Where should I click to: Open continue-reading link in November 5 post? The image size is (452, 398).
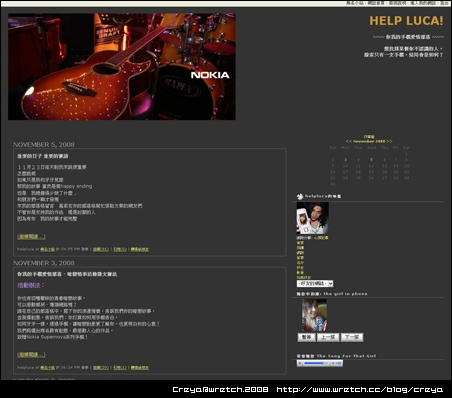pyautogui.click(x=31, y=237)
